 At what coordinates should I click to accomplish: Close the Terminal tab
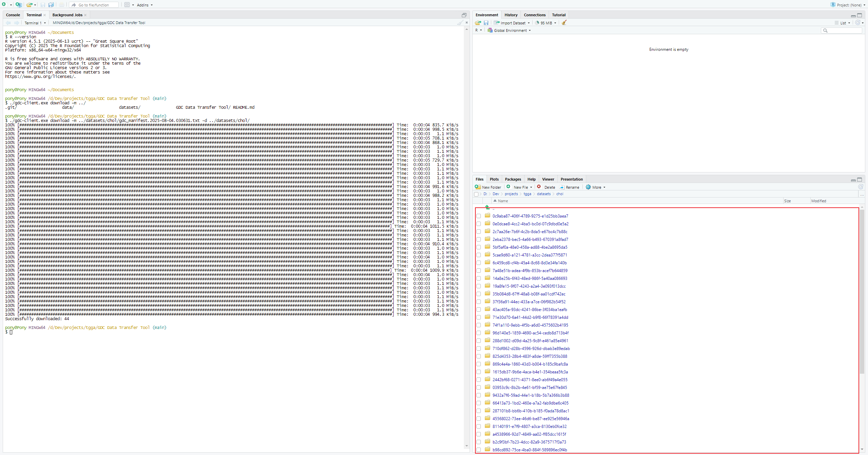tap(44, 15)
